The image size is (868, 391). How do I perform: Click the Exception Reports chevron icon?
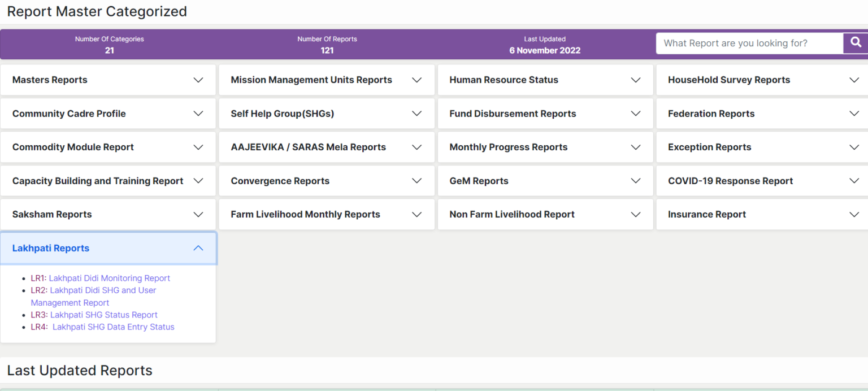854,147
